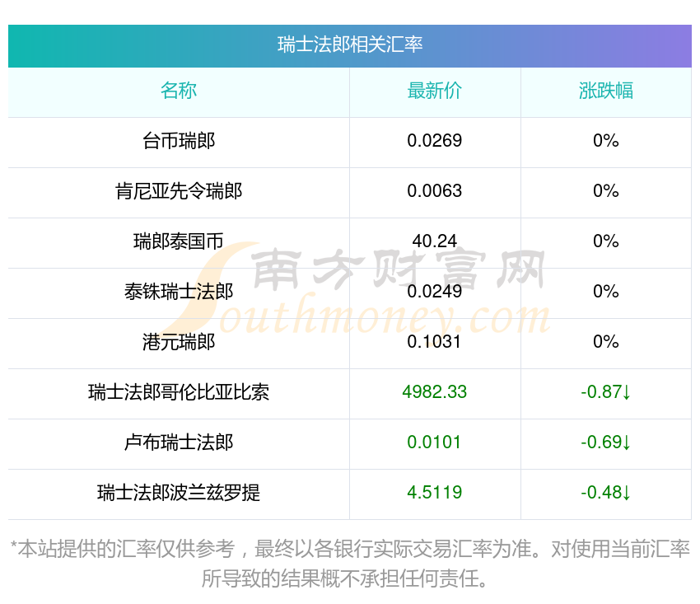Select the 瑞士法郎哥伦比亚比索 row name
The height and width of the screenshot is (604, 700).
[x=179, y=392]
